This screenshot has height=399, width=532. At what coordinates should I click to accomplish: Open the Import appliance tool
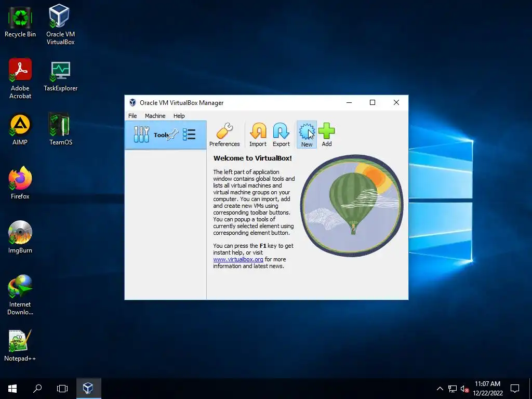coord(258,135)
